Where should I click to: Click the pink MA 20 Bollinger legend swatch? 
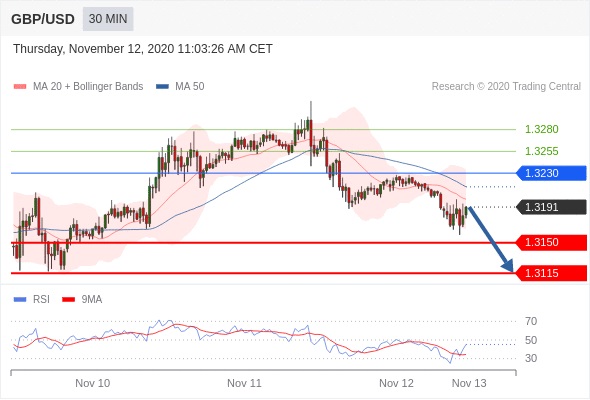(20, 87)
